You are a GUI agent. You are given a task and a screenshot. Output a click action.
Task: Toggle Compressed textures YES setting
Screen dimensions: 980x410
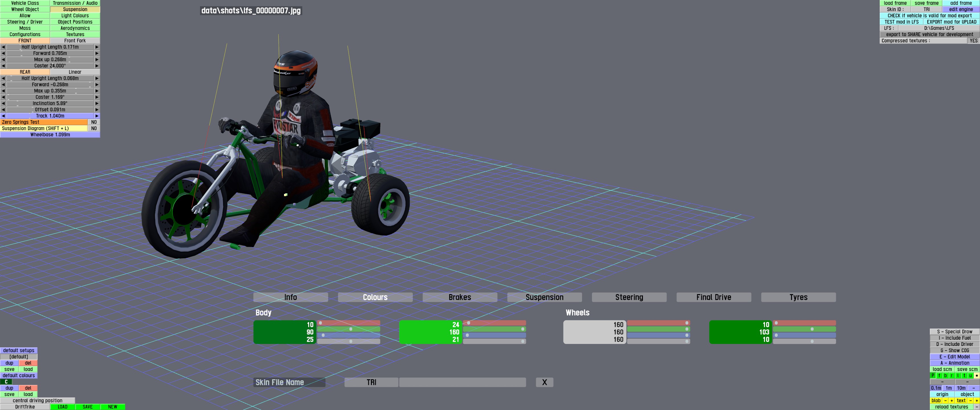click(973, 41)
